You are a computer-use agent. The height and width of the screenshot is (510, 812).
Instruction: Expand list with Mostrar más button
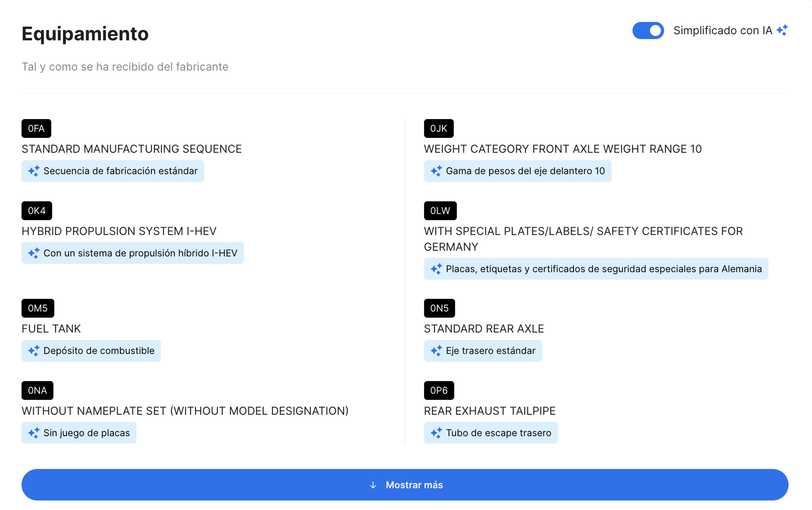[405, 485]
